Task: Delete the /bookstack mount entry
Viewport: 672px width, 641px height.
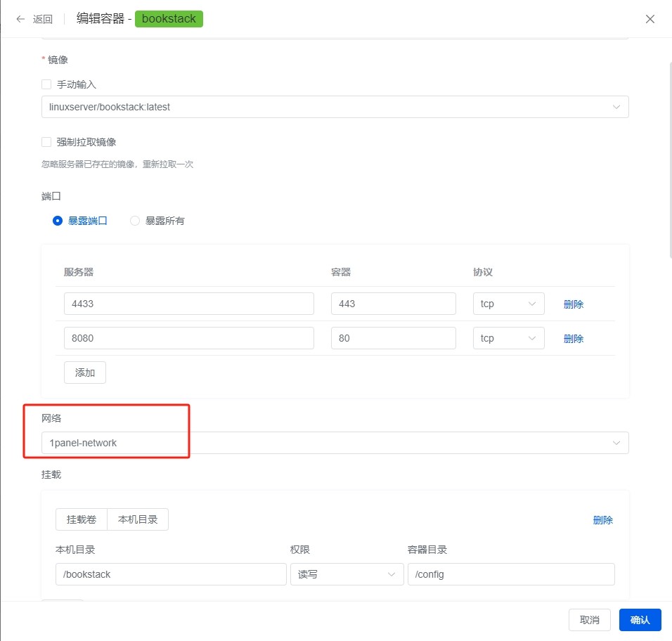Action: (x=602, y=519)
